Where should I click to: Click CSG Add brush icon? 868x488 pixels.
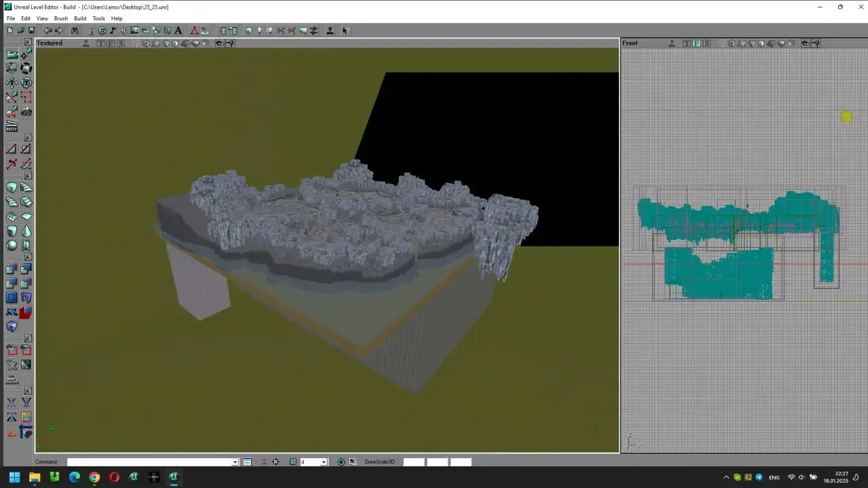(x=12, y=268)
